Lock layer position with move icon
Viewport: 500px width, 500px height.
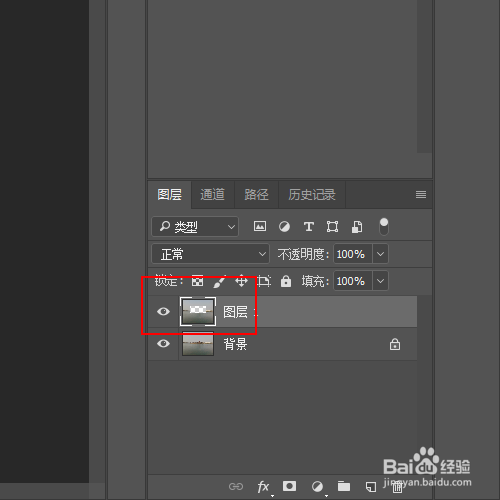click(x=241, y=281)
